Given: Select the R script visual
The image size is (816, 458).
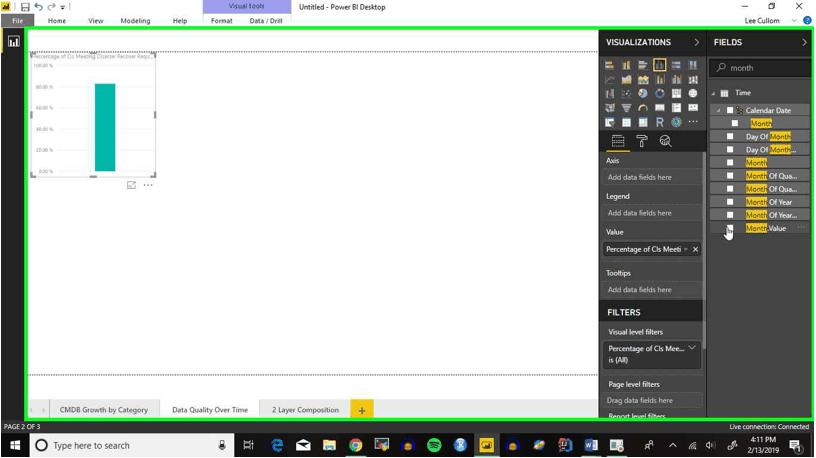Looking at the screenshot, I should pos(659,122).
